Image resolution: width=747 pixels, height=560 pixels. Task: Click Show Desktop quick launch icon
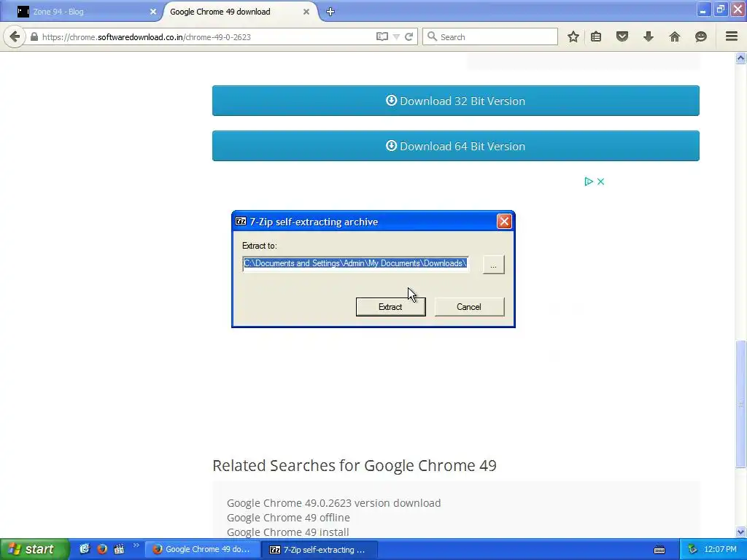pyautogui.click(x=85, y=548)
